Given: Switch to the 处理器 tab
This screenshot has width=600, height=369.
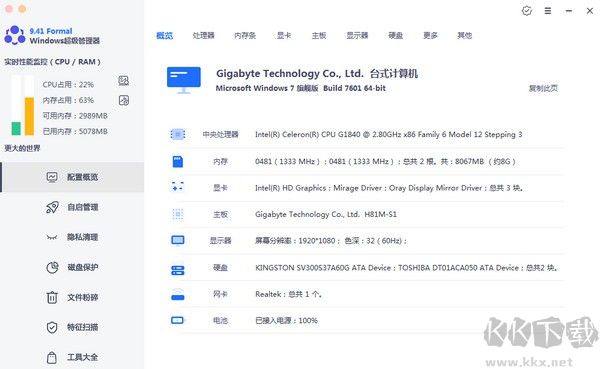Looking at the screenshot, I should click(x=203, y=36).
